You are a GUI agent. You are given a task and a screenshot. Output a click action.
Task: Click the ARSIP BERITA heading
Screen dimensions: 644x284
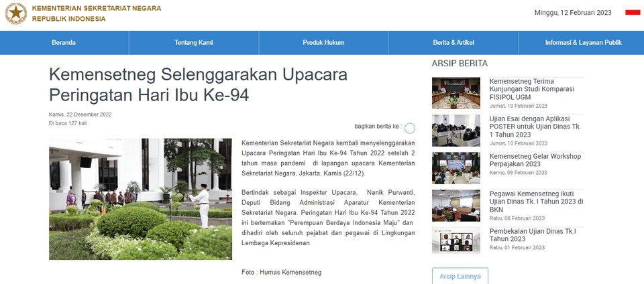click(x=460, y=64)
